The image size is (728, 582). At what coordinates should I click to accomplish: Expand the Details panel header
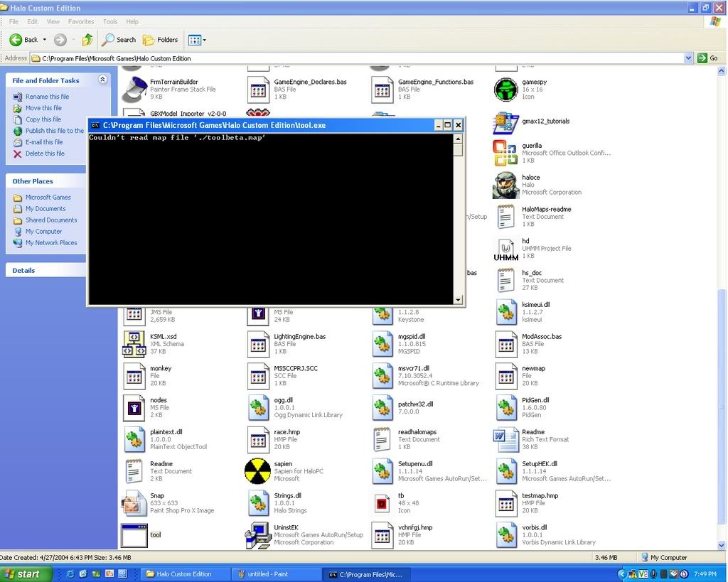pos(45,270)
